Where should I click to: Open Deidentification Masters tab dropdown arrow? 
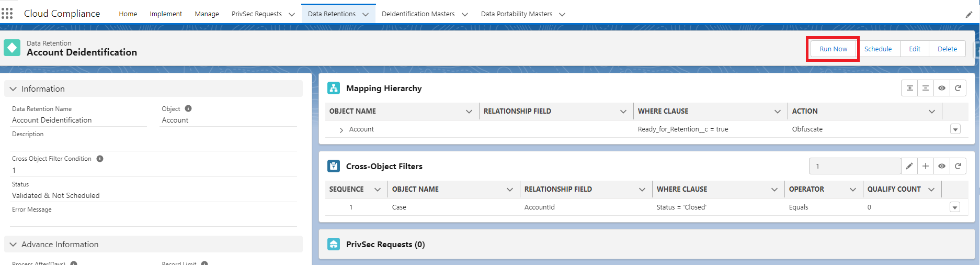(465, 15)
